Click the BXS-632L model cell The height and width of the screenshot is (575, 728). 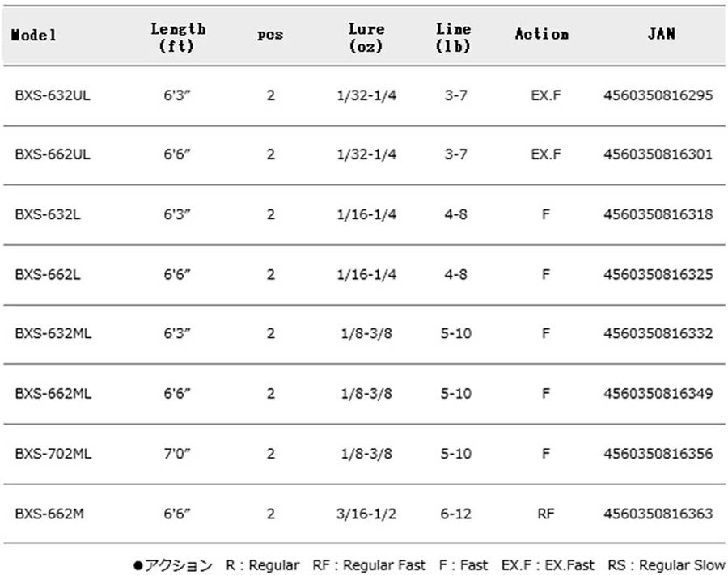(x=48, y=214)
